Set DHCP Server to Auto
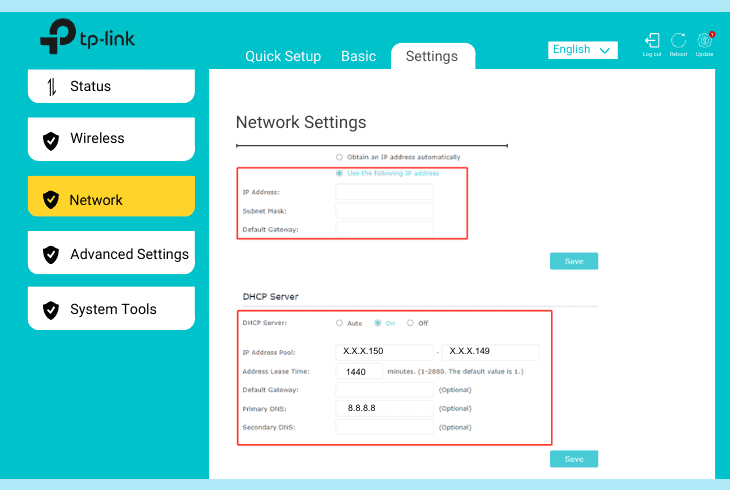 click(339, 323)
